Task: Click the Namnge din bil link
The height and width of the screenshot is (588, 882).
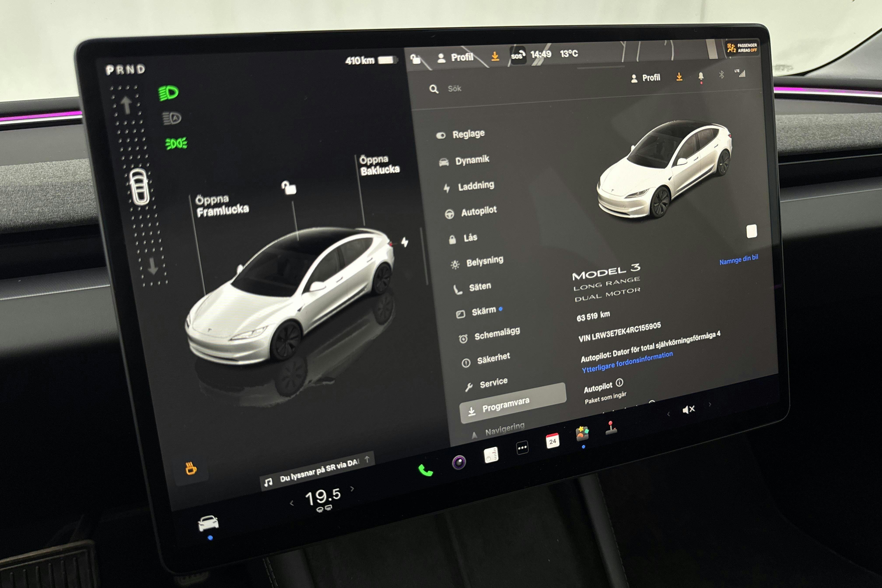Action: pyautogui.click(x=738, y=259)
